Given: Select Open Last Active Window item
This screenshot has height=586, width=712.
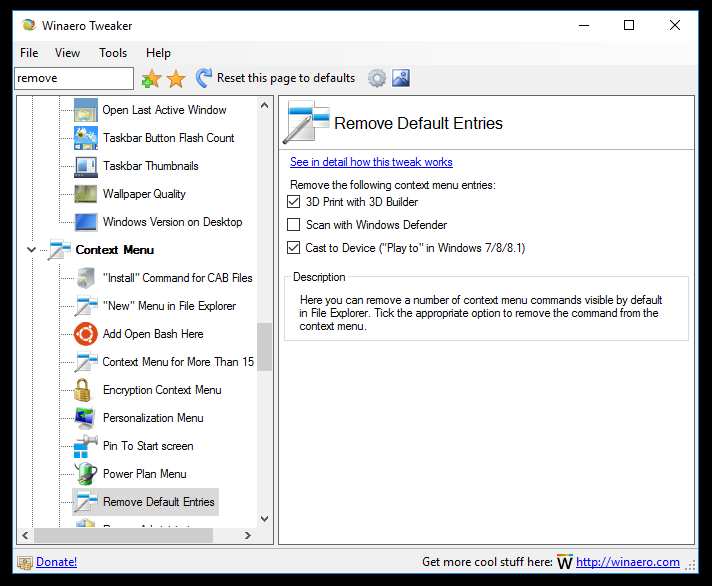Looking at the screenshot, I should click(164, 110).
